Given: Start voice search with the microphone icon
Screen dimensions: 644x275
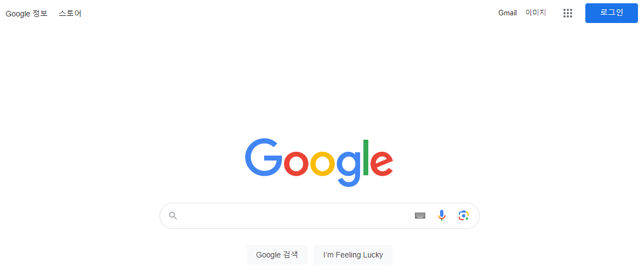Looking at the screenshot, I should pos(442,215).
